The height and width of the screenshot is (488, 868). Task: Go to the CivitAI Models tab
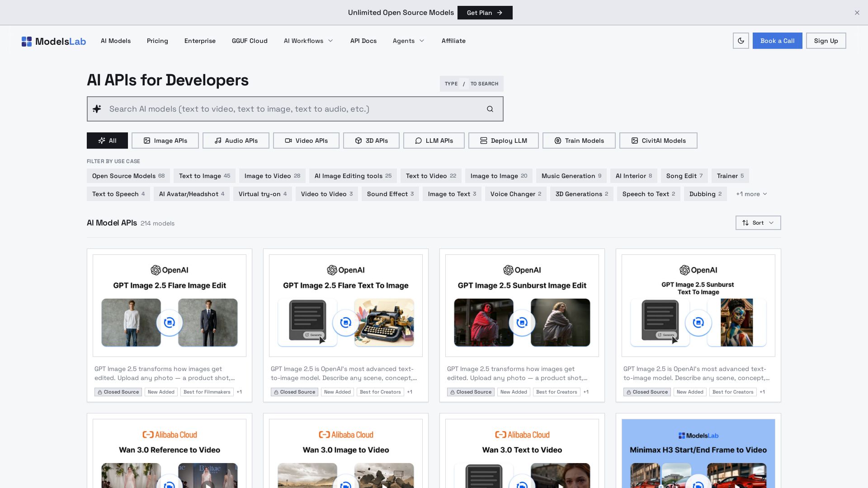[x=658, y=141]
